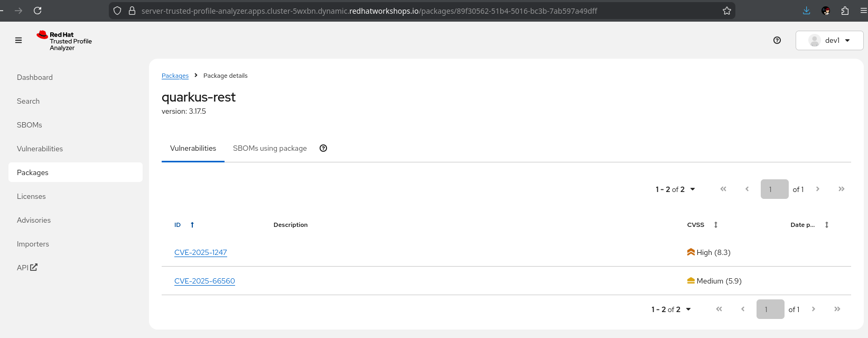Go to first page in bottom pagination

[x=719, y=309]
